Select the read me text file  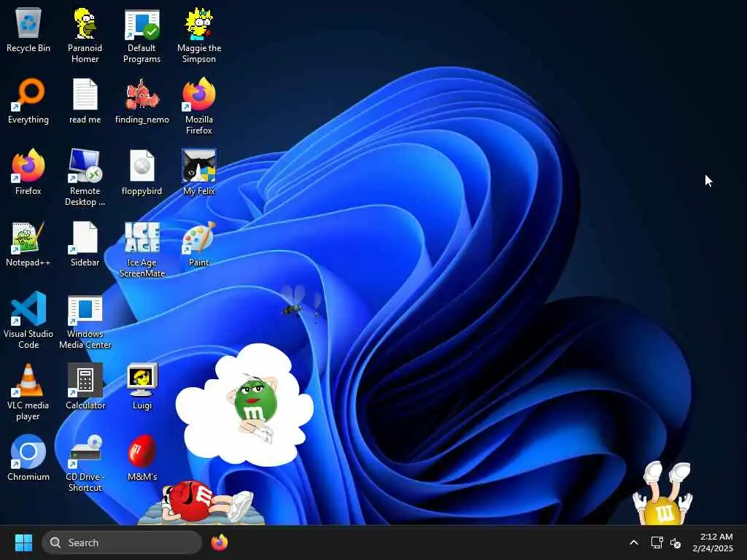tap(85, 101)
